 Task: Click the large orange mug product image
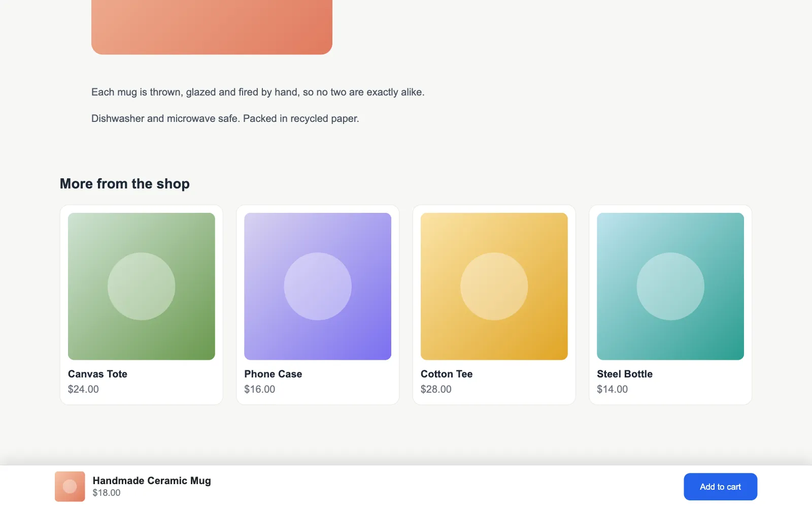coord(212,27)
